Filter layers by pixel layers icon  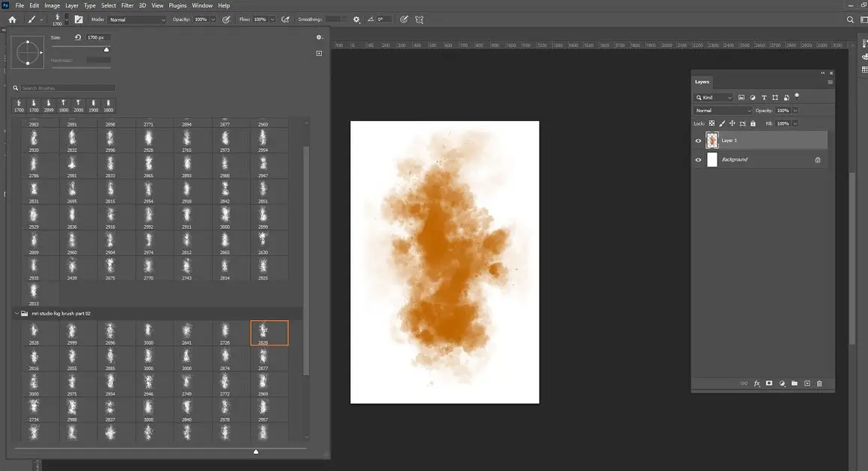742,97
